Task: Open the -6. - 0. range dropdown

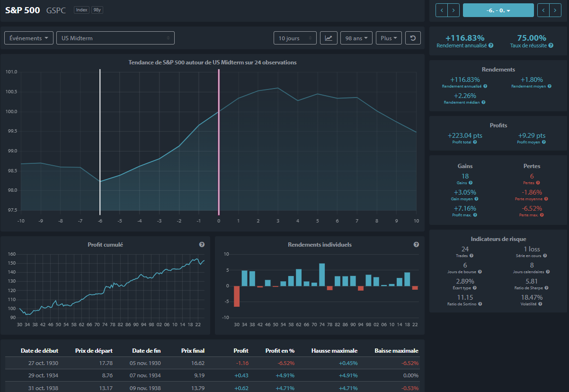Action: click(498, 10)
